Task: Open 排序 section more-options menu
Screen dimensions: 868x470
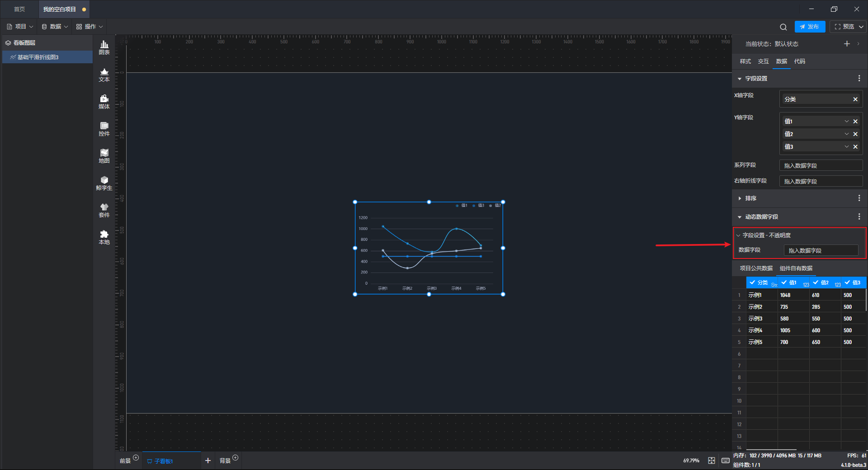Action: (x=859, y=198)
